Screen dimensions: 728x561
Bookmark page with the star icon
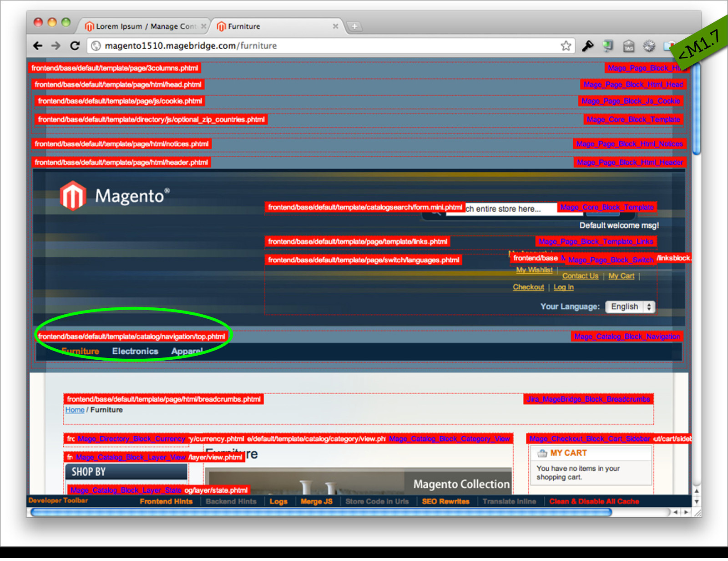[x=566, y=46]
